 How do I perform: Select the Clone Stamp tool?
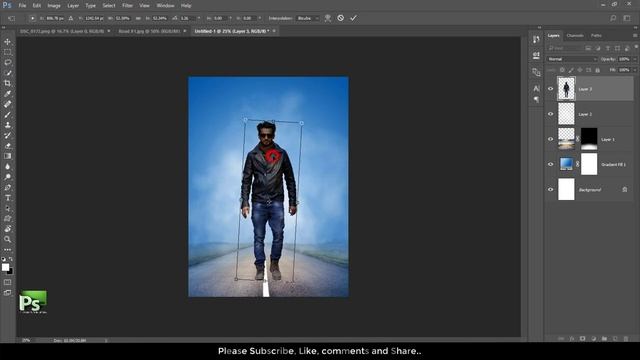point(7,125)
